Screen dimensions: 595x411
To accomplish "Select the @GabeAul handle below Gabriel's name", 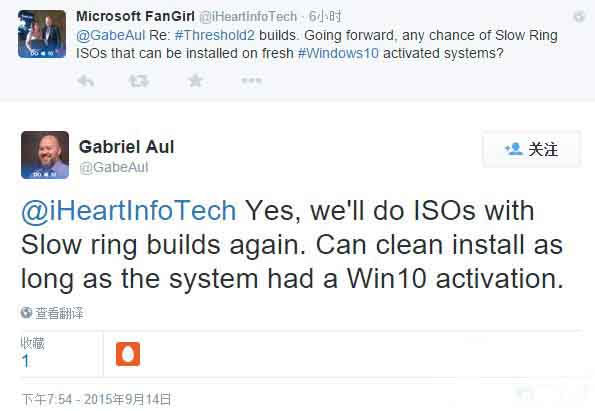I will tap(114, 167).
